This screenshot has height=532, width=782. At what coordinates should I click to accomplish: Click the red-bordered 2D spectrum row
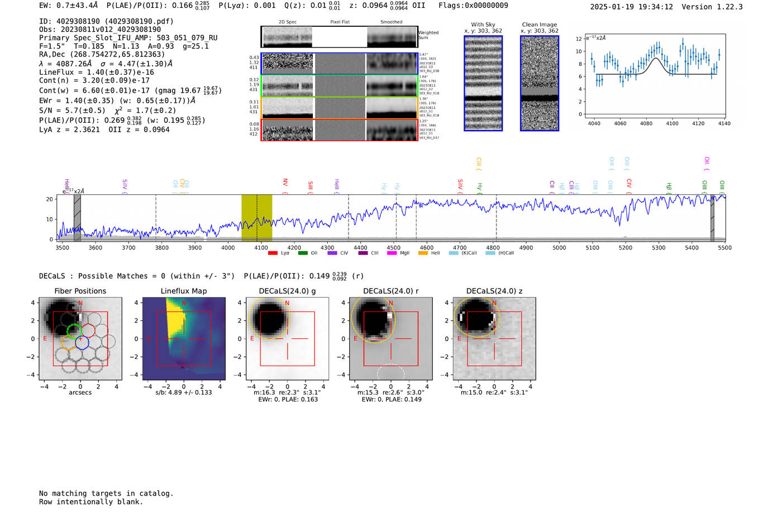(339, 130)
